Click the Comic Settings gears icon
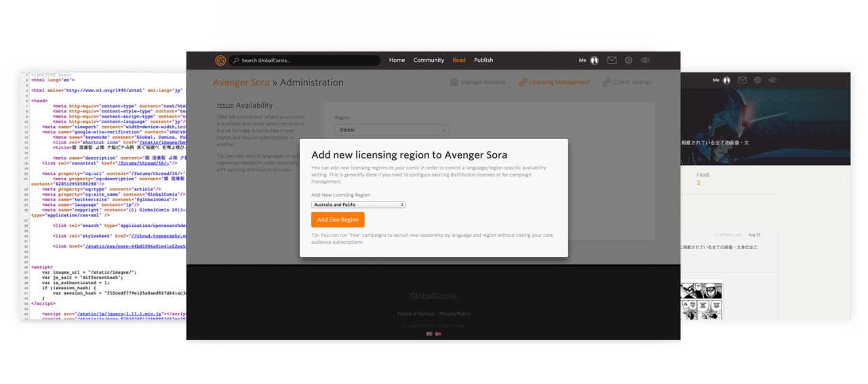Viewport: 868px width, 384px height. (606, 83)
